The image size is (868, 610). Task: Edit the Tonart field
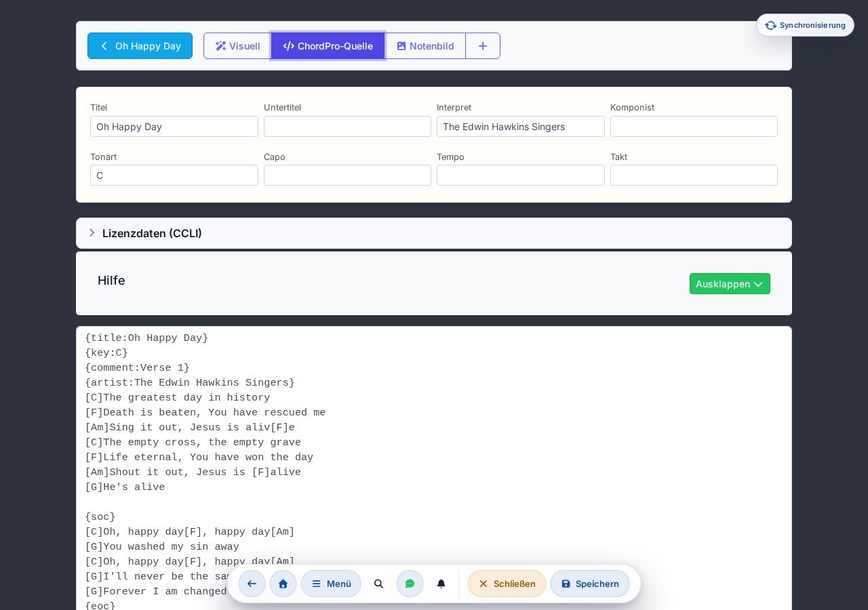coord(174,176)
